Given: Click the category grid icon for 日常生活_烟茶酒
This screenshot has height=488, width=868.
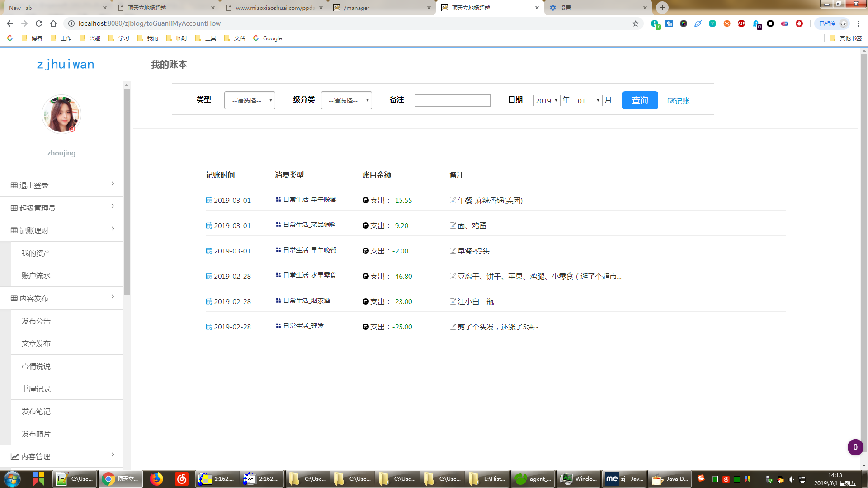Looking at the screenshot, I should coord(278,300).
